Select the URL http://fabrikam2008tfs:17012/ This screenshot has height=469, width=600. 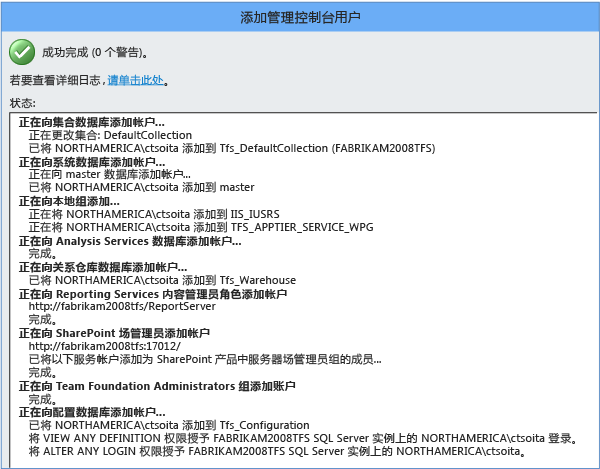(x=104, y=346)
